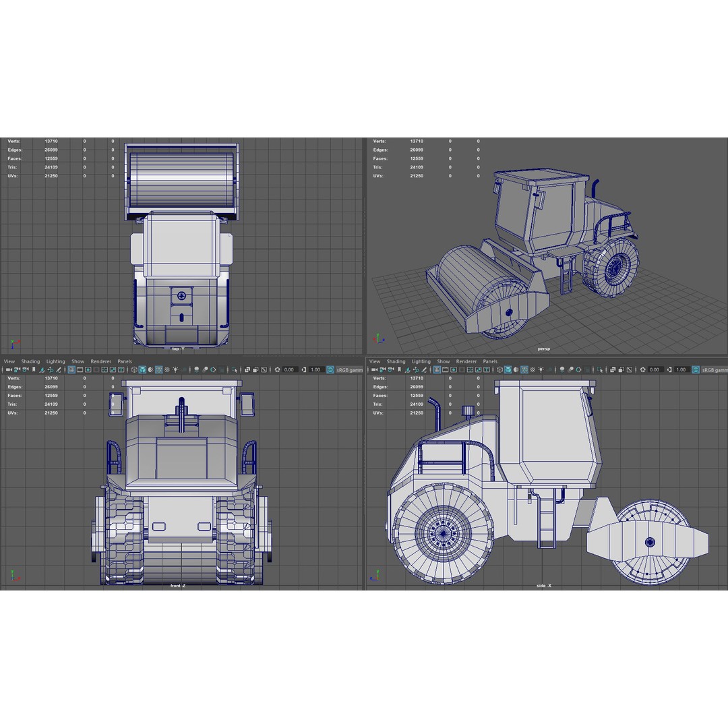Open Lighting menu in side view panel
728x728 pixels.
click(x=421, y=361)
